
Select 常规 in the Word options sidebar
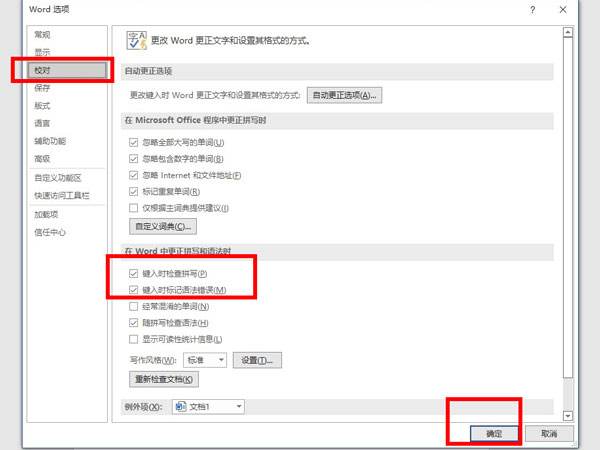[42, 35]
